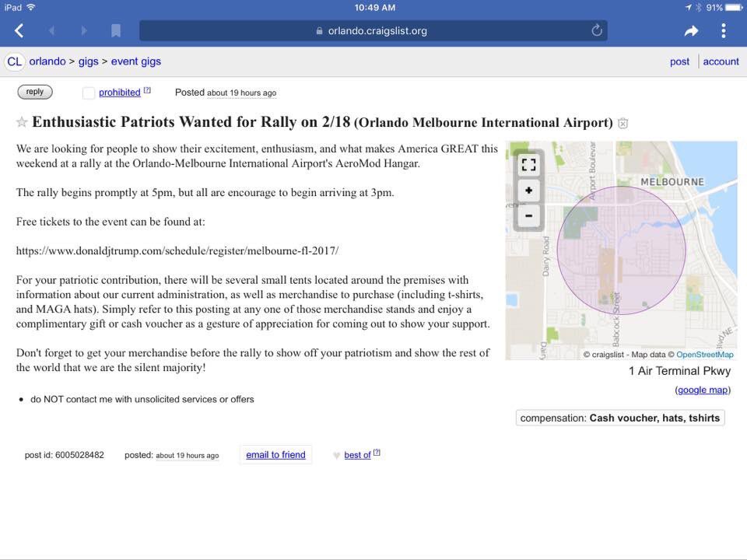Tap the post id 6005028482

[65, 455]
